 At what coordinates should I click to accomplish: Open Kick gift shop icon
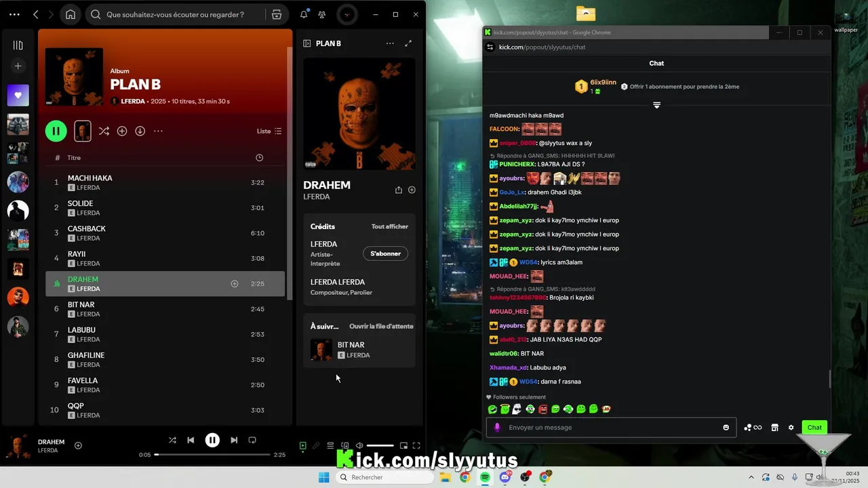(x=774, y=428)
